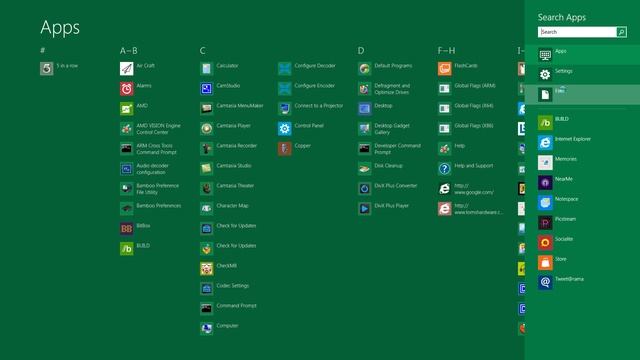Image resolution: width=640 pixels, height=360 pixels.
Task: Open the Calculator app
Action: click(x=219, y=69)
